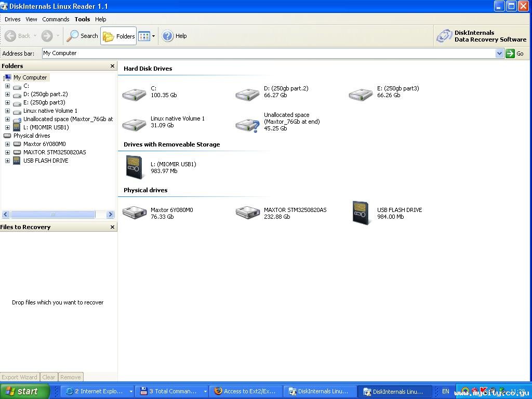Select My Computer in folder tree
Image resolution: width=532 pixels, height=399 pixels.
(30, 77)
